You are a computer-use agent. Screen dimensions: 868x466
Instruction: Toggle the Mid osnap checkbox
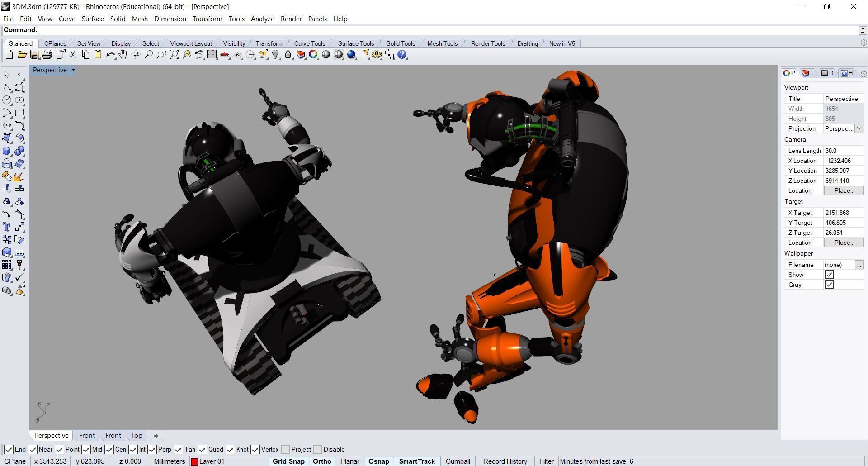point(86,449)
